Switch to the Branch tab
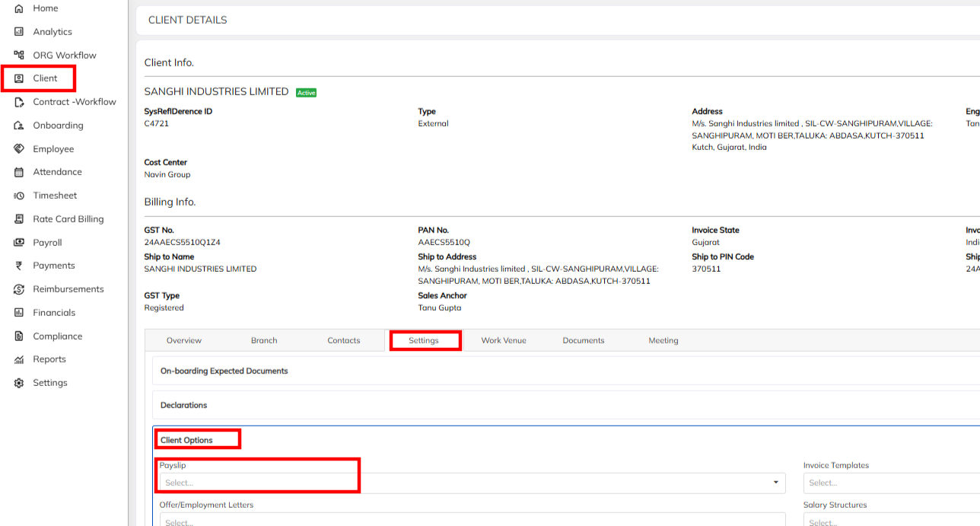This screenshot has width=980, height=526. (264, 340)
